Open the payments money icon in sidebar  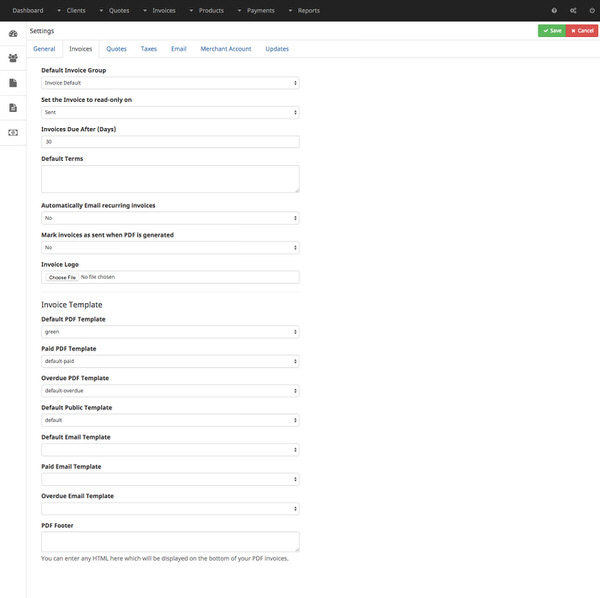click(13, 133)
